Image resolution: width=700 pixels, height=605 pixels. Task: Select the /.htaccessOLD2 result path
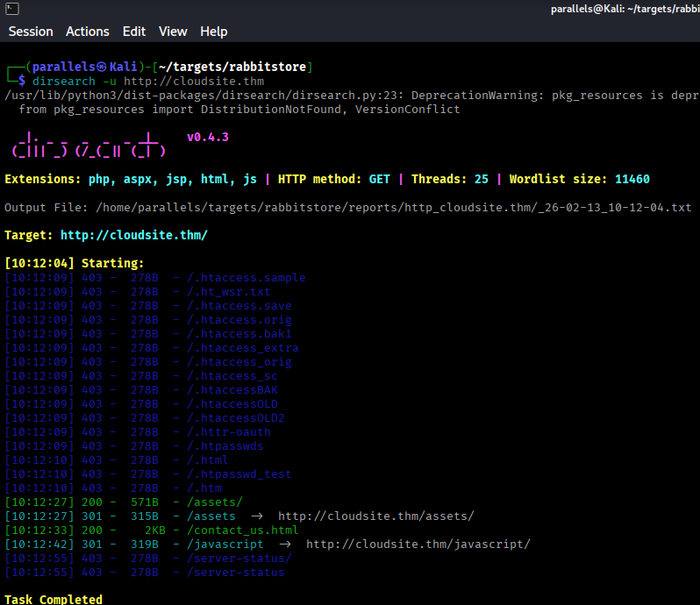[236, 418]
